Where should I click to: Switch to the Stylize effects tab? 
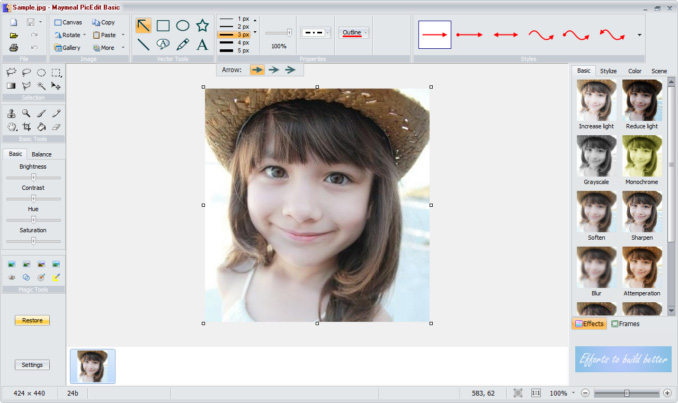pyautogui.click(x=609, y=71)
